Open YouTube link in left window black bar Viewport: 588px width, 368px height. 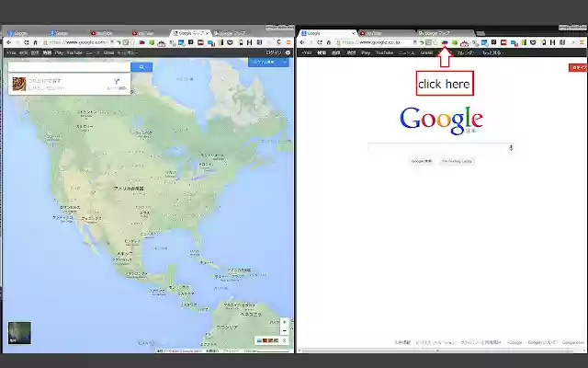pyautogui.click(x=74, y=53)
